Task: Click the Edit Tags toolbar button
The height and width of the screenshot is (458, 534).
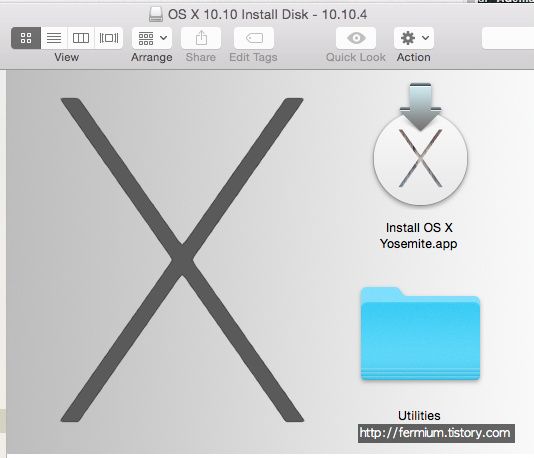Action: [254, 38]
